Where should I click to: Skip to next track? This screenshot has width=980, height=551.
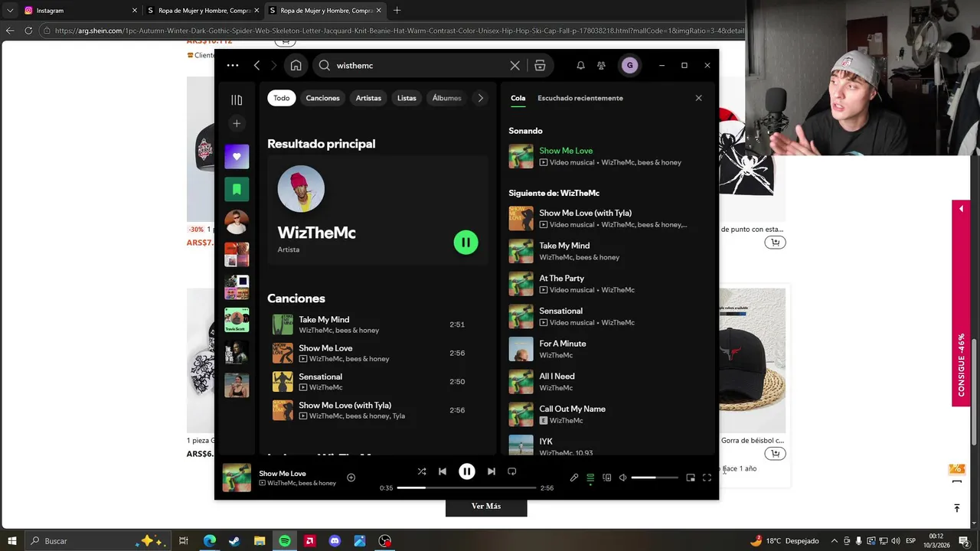click(492, 471)
